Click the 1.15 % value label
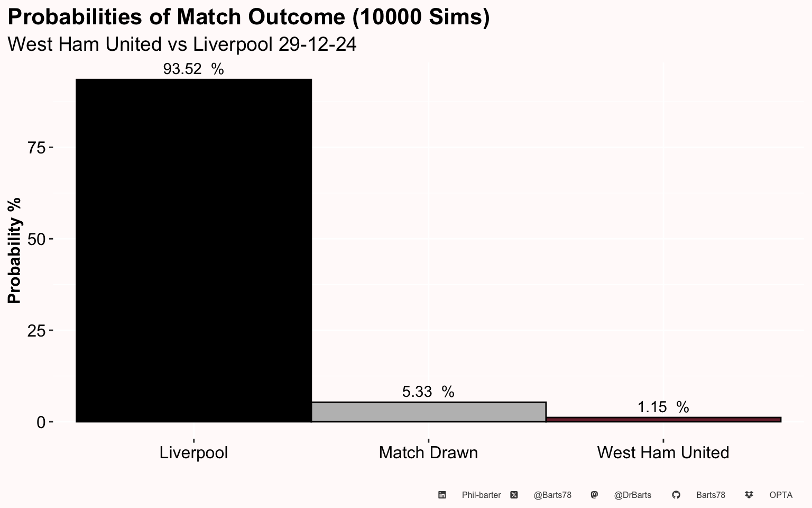Viewport: 812px width, 508px height. click(x=663, y=407)
